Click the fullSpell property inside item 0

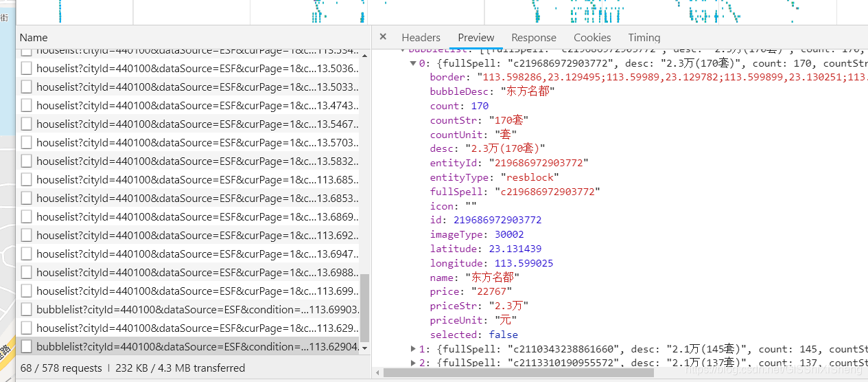click(515, 192)
